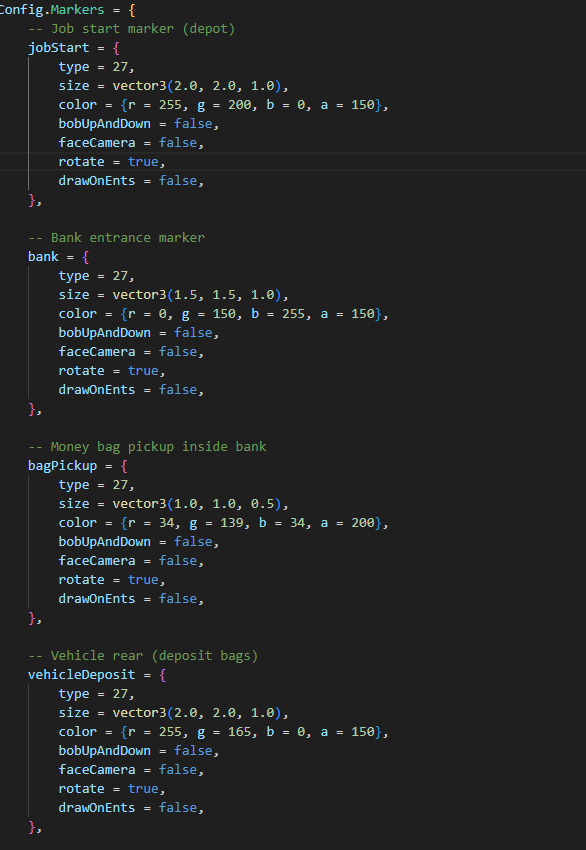The height and width of the screenshot is (850, 586).
Task: Click the comment 'Money bag pickup inside bank'
Action: [x=147, y=446]
